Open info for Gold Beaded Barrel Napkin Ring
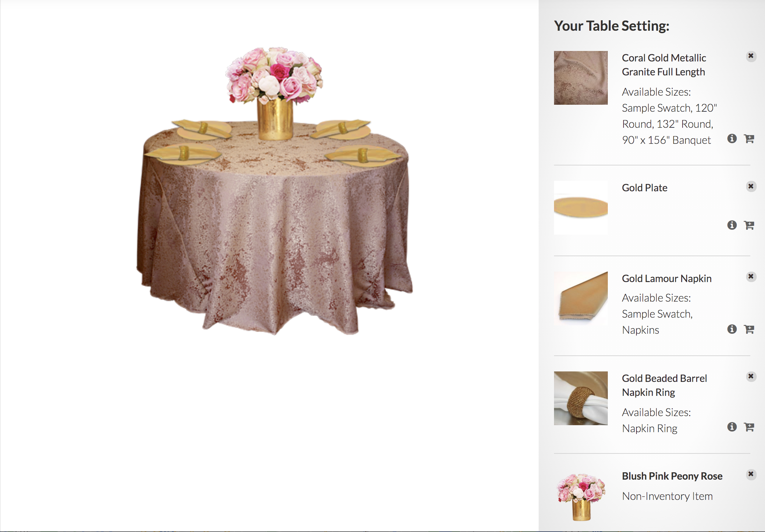 [x=732, y=427]
